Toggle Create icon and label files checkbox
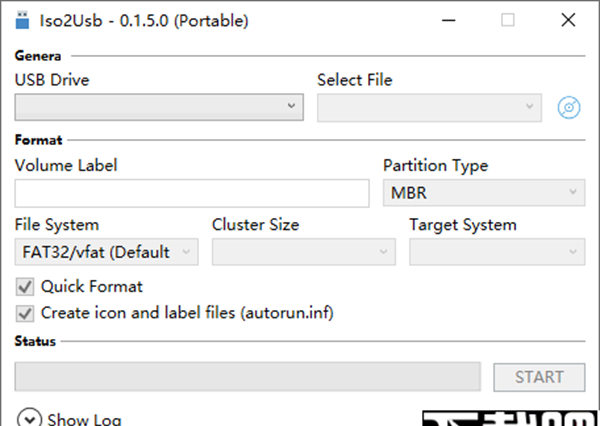The width and height of the screenshot is (600, 426). (25, 313)
